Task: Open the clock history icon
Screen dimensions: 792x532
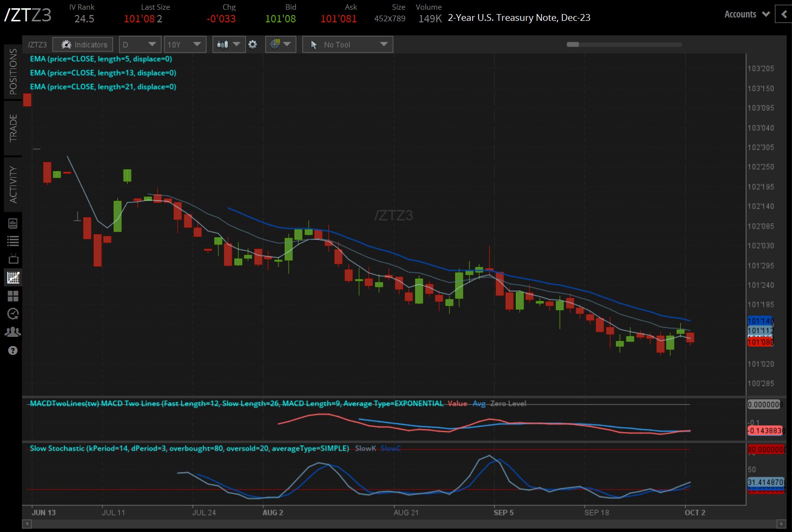Action: (x=13, y=314)
